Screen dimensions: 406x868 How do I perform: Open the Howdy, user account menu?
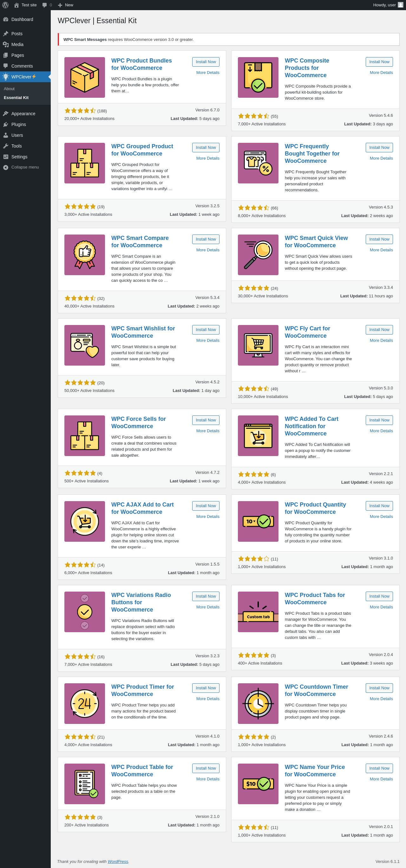[388, 5]
